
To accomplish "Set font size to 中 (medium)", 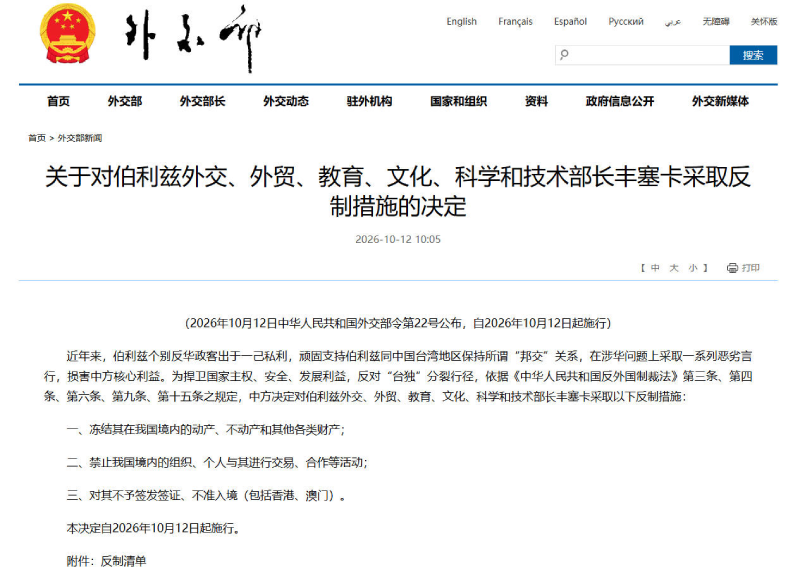I will 656,268.
